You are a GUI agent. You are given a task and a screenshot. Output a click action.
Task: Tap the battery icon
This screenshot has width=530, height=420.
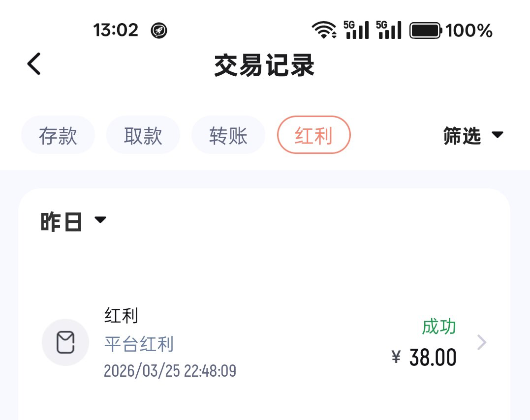click(426, 30)
